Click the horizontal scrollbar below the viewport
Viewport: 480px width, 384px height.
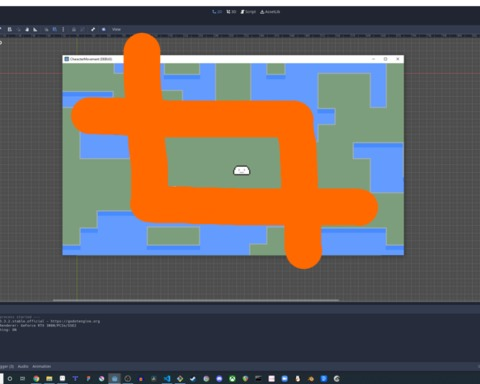click(x=196, y=300)
